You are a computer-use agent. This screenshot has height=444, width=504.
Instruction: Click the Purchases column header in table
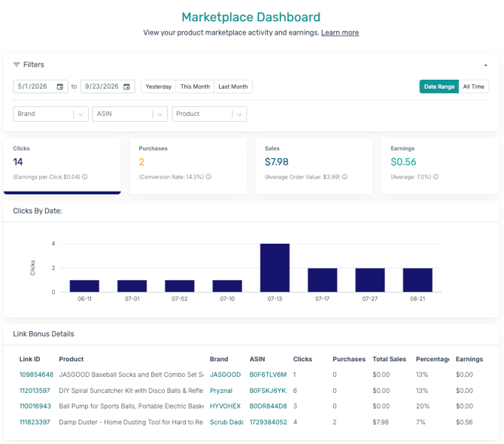(349, 359)
